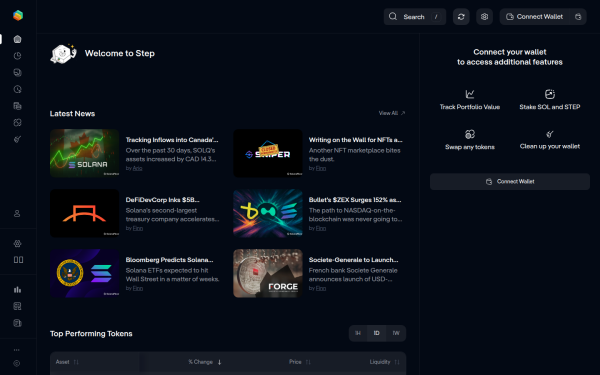Viewport: 600px width, 375px height.
Task: Open Societe-Generale to Launch article headline
Action: click(x=354, y=260)
